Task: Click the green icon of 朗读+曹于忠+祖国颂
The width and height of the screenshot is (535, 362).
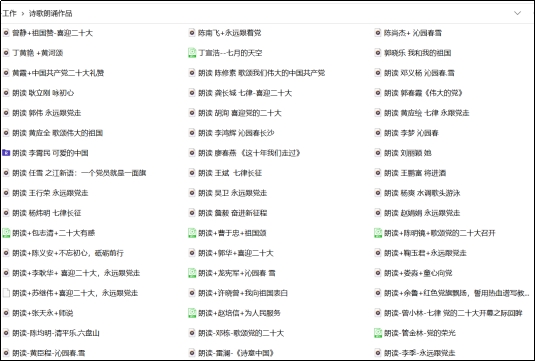Action: click(x=192, y=233)
